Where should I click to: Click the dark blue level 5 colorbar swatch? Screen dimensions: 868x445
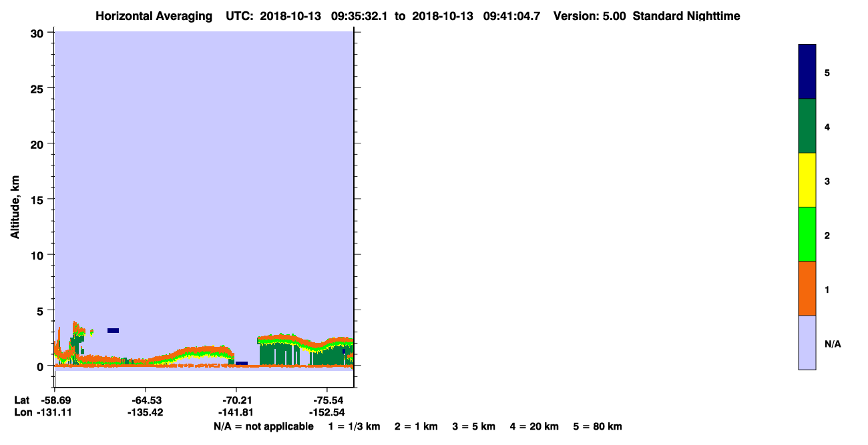pos(807,72)
